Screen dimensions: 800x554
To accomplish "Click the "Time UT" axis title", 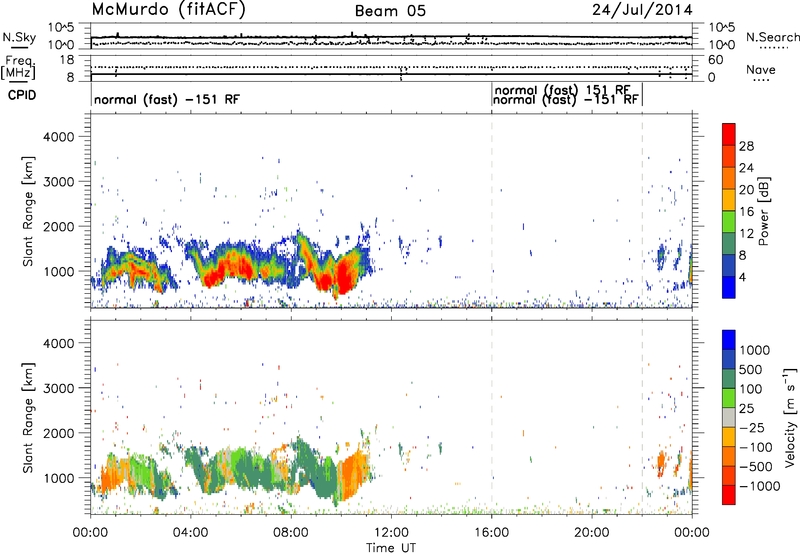I will (x=391, y=548).
